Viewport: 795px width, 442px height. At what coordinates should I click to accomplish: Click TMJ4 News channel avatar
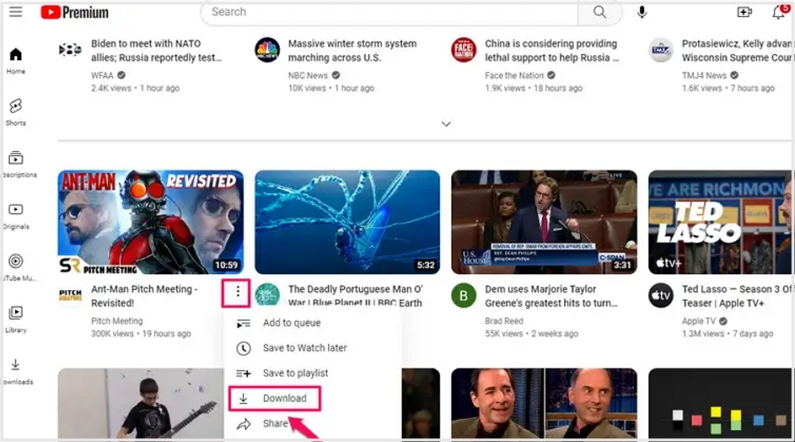point(661,50)
